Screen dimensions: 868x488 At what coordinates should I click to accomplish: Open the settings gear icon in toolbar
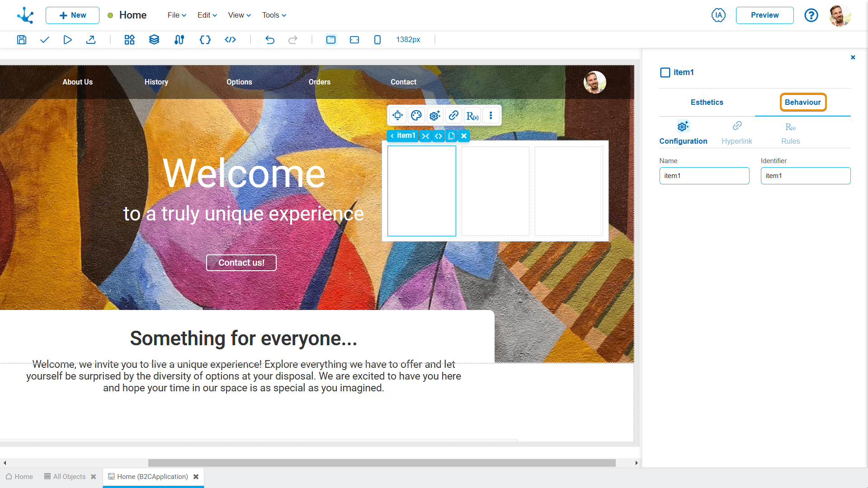tap(434, 116)
